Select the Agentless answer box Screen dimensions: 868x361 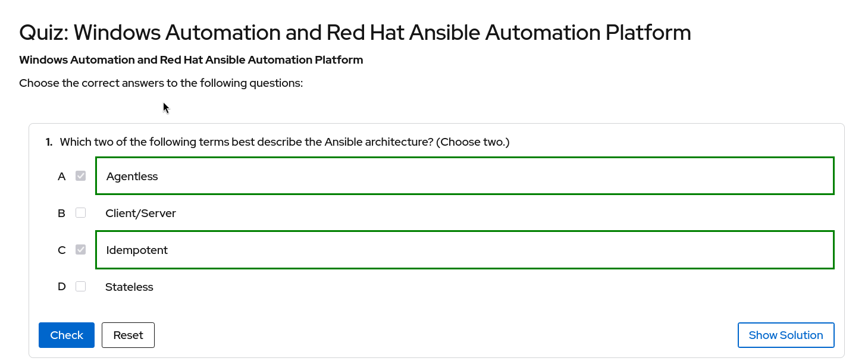pos(464,176)
